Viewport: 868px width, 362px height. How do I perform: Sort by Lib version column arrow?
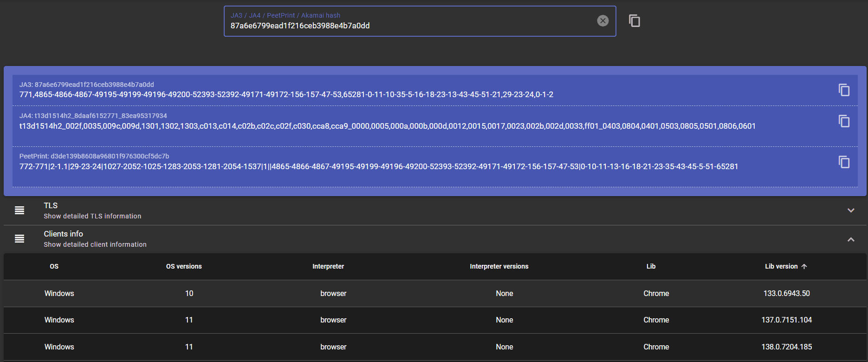[804, 266]
